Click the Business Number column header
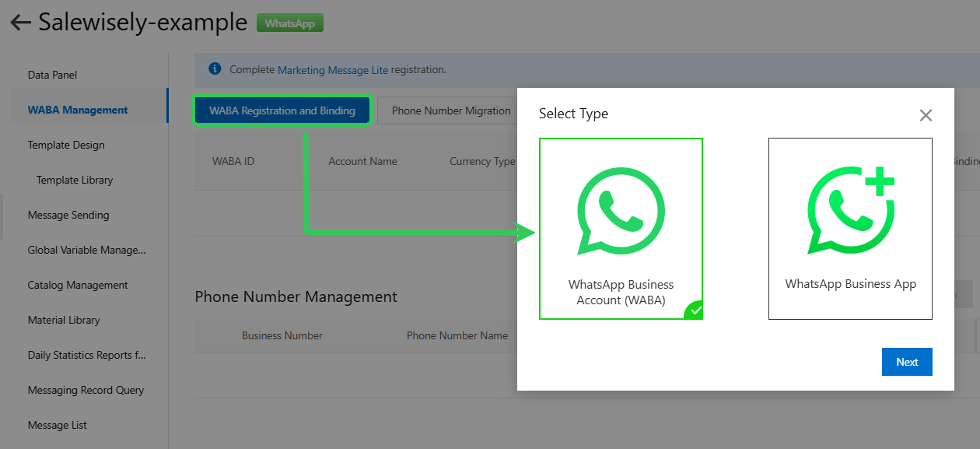Viewport: 980px width, 449px height. tap(282, 335)
